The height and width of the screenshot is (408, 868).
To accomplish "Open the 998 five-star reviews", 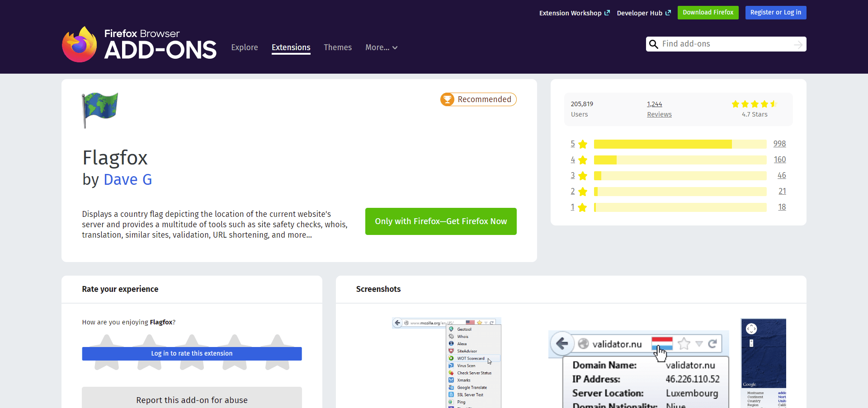I will [779, 144].
